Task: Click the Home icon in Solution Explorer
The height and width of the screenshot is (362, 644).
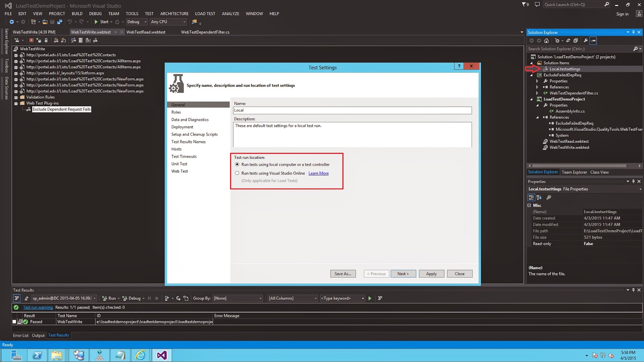Action: (x=546, y=41)
